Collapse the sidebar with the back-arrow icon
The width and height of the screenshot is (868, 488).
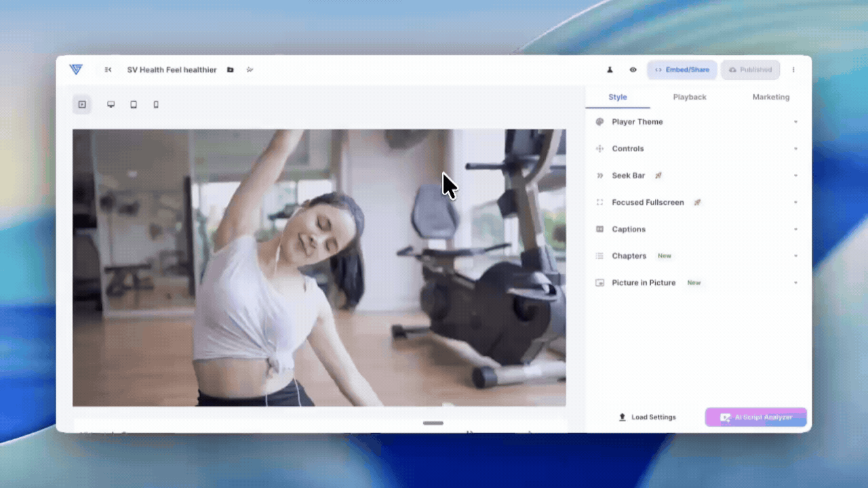(x=108, y=70)
